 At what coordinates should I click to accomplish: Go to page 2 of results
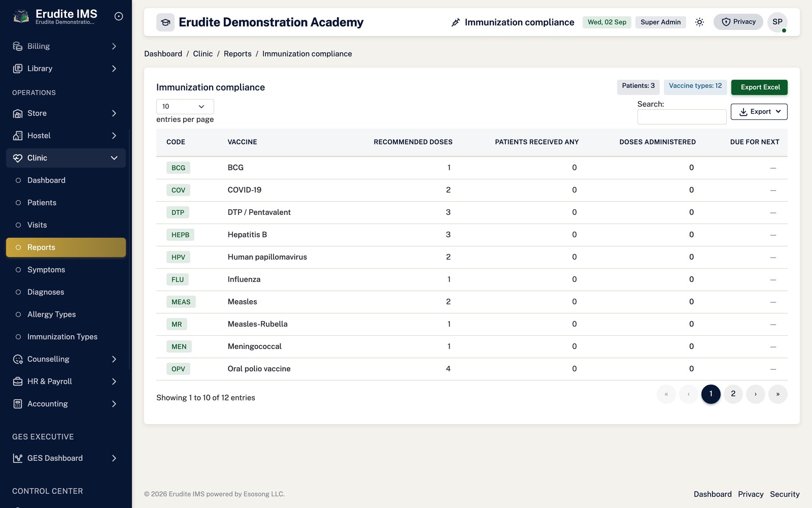[733, 394]
